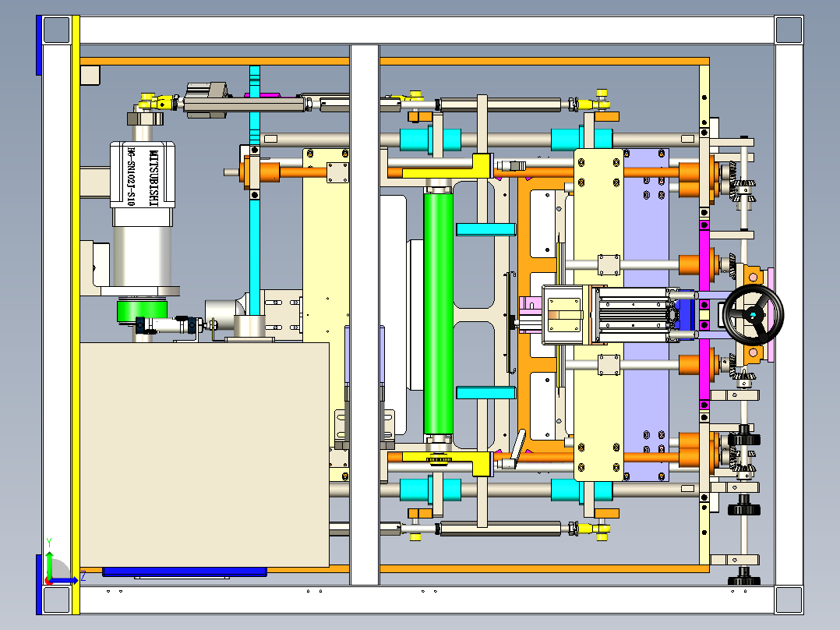The height and width of the screenshot is (630, 840).
Task: Select the white clamping lever near the lower yellow bracket
Action: coord(518,448)
